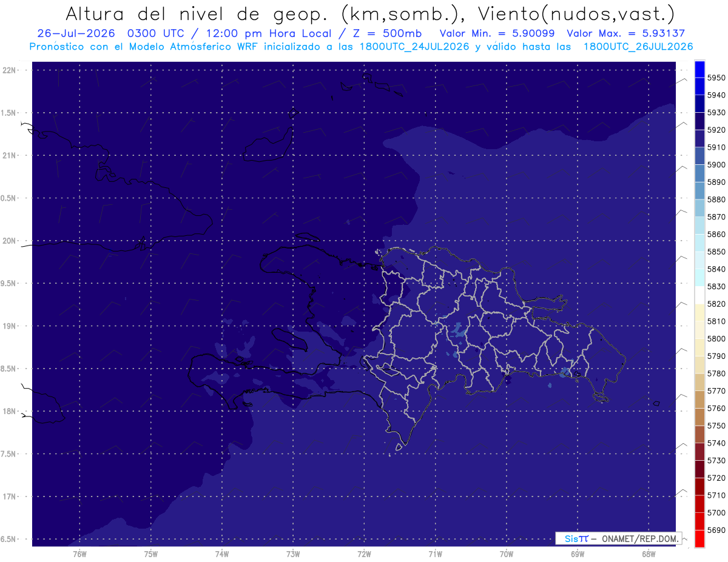Click the colorbar value '5930'

point(716,112)
